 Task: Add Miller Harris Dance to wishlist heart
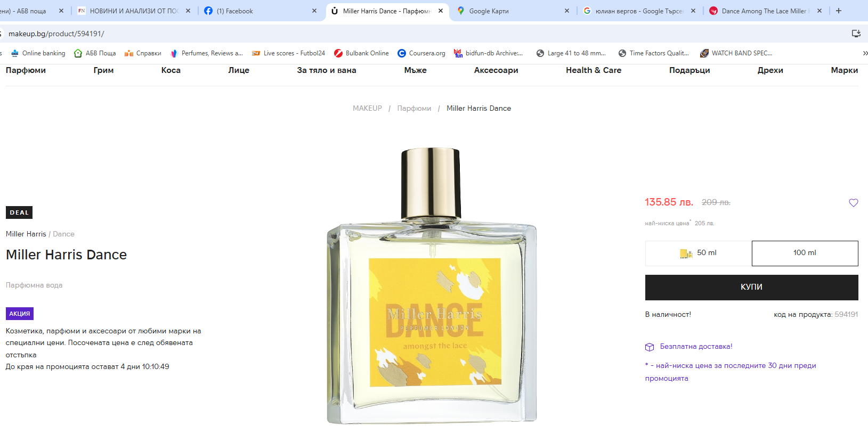853,203
